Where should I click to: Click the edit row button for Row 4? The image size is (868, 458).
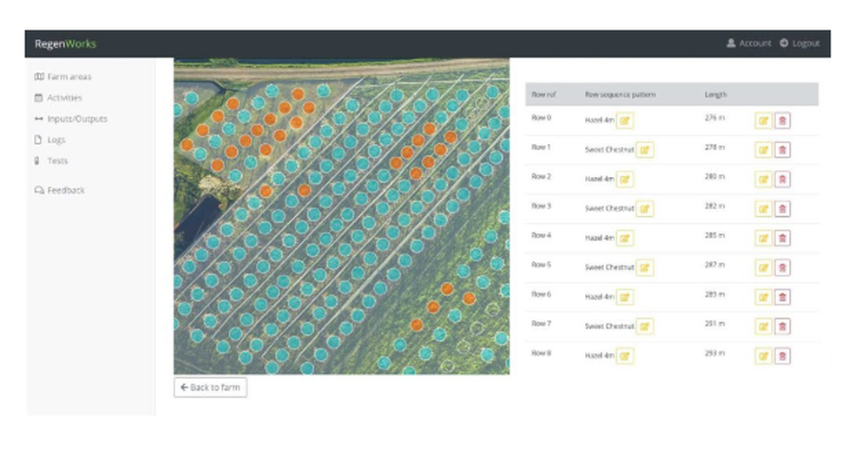pyautogui.click(x=763, y=239)
